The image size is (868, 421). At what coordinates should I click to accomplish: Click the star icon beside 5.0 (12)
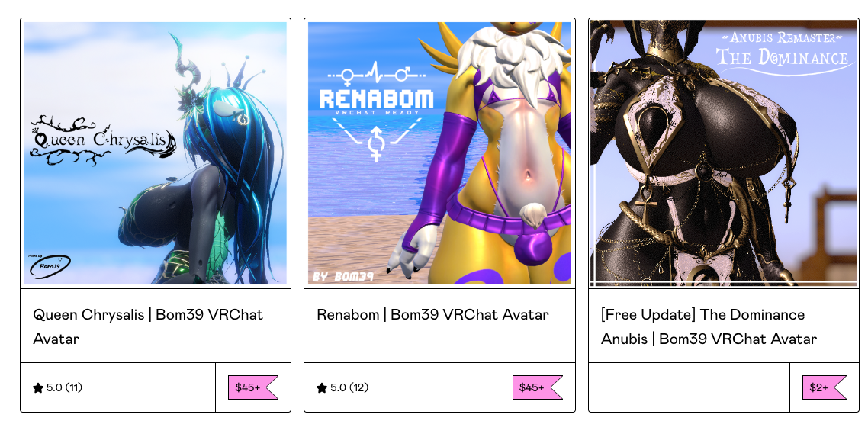pos(322,387)
